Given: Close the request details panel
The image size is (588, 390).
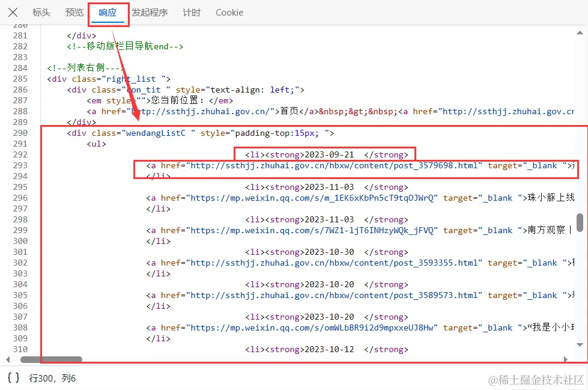Looking at the screenshot, I should [x=13, y=13].
